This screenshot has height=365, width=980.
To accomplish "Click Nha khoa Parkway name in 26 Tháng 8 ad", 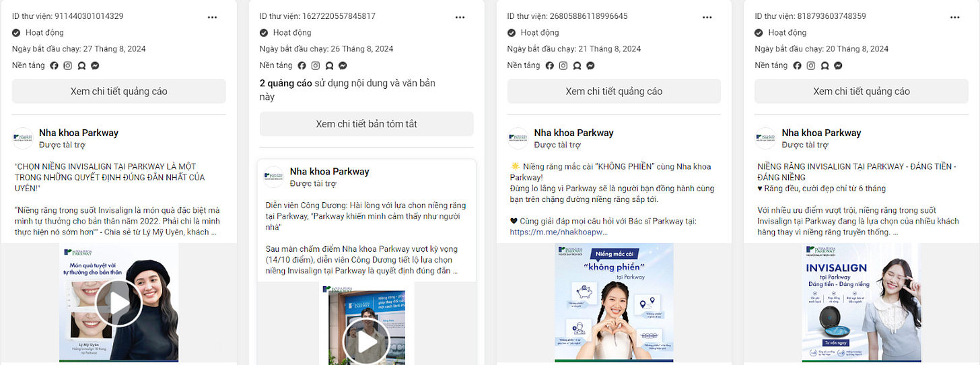I will click(330, 172).
